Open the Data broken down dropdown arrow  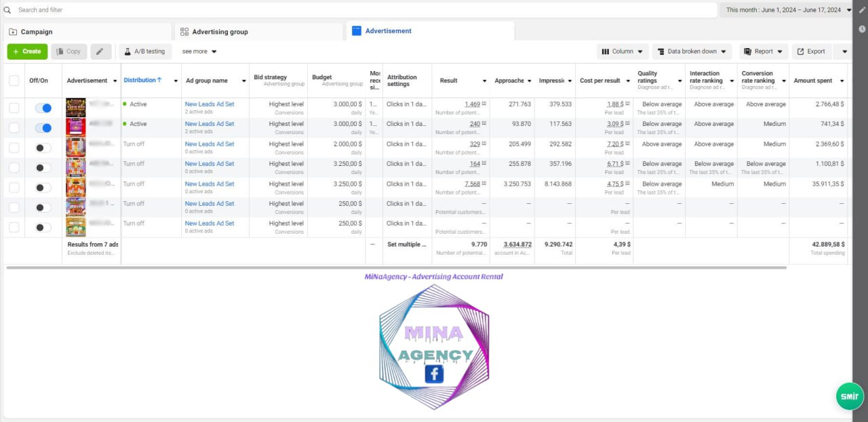(724, 51)
